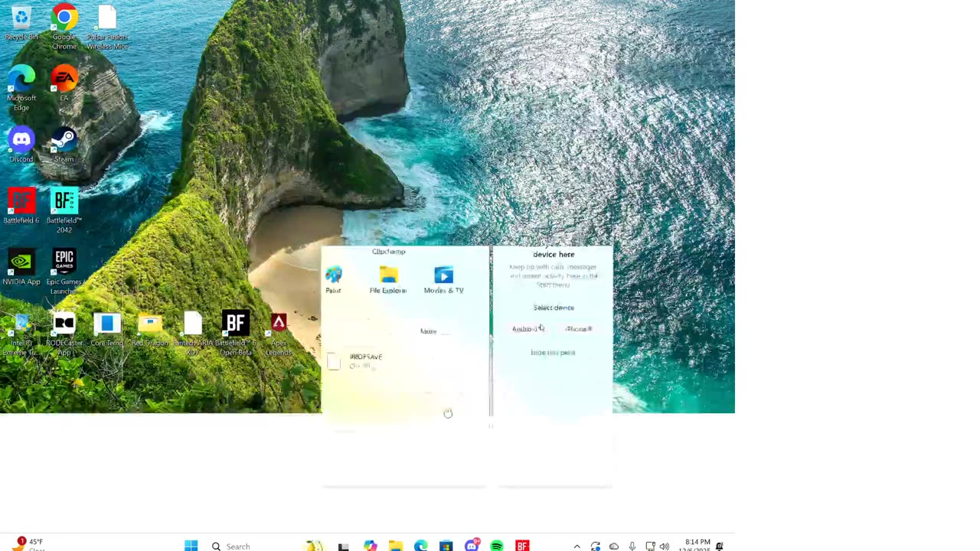Open the Battlefield icon on the taskbar
The image size is (980, 551).
point(522,546)
